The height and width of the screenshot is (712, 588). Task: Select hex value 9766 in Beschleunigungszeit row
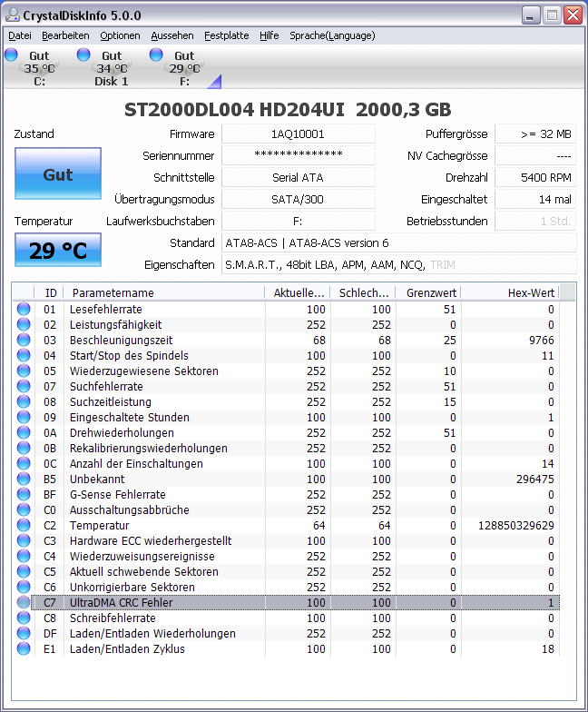[x=541, y=340]
